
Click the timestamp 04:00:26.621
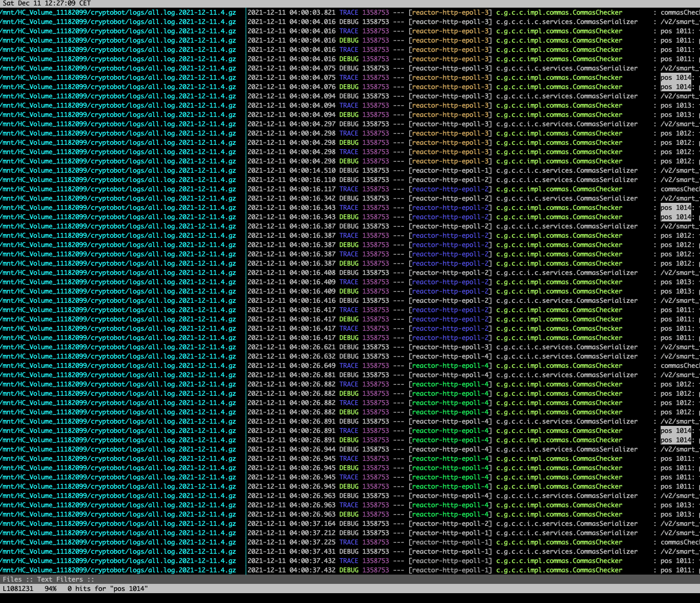[x=313, y=347]
